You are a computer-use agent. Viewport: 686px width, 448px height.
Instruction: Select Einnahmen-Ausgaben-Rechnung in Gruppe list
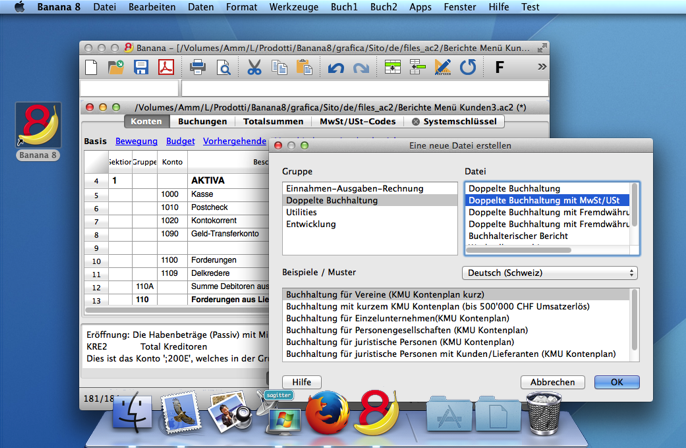(370, 189)
